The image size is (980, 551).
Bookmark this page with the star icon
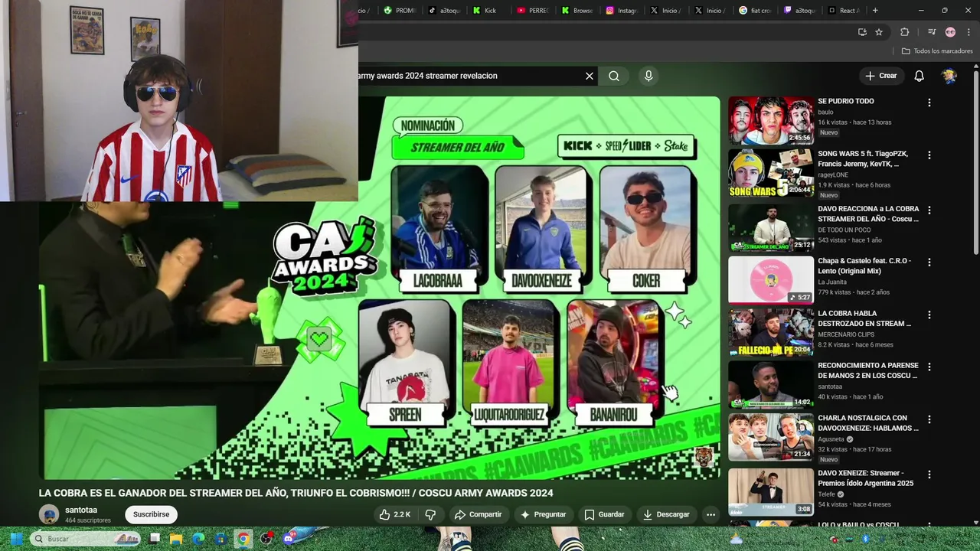tap(879, 32)
